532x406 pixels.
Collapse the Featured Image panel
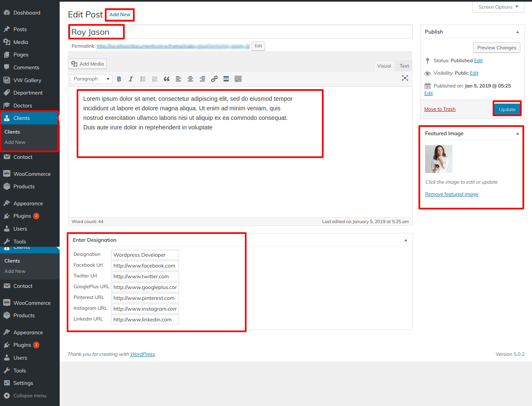pyautogui.click(x=517, y=134)
